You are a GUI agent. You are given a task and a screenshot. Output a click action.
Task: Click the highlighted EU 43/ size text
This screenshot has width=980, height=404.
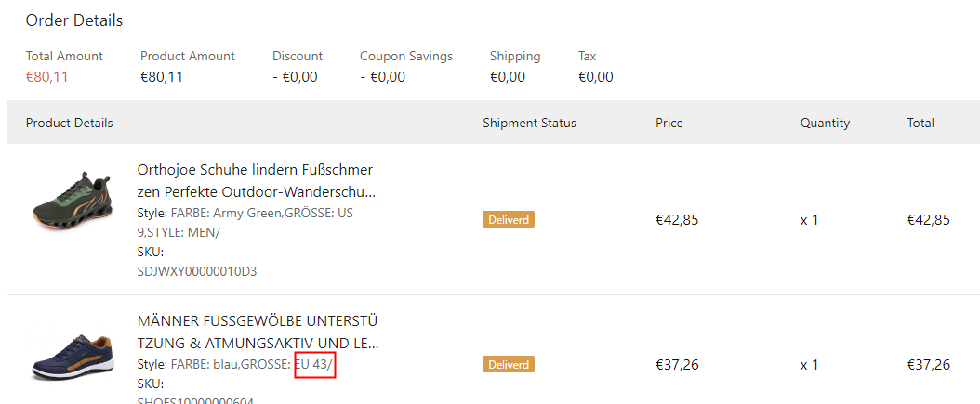point(314,365)
